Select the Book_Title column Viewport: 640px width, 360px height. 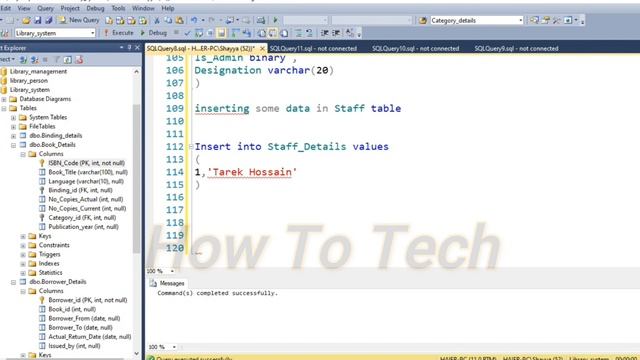[x=88, y=172]
